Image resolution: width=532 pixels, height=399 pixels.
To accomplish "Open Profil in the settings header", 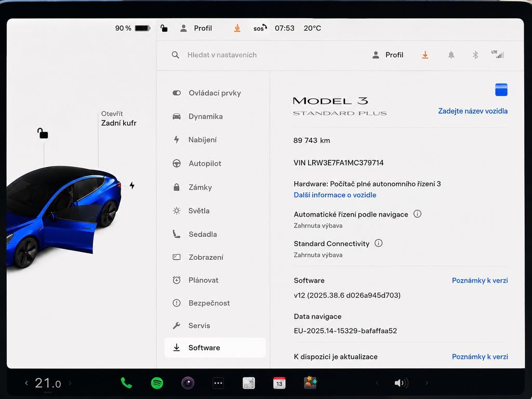I will (388, 55).
